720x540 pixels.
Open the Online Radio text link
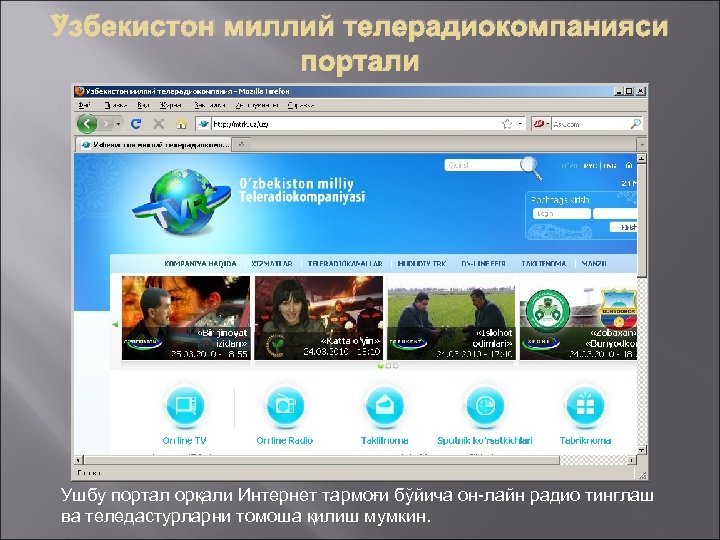[x=285, y=441]
